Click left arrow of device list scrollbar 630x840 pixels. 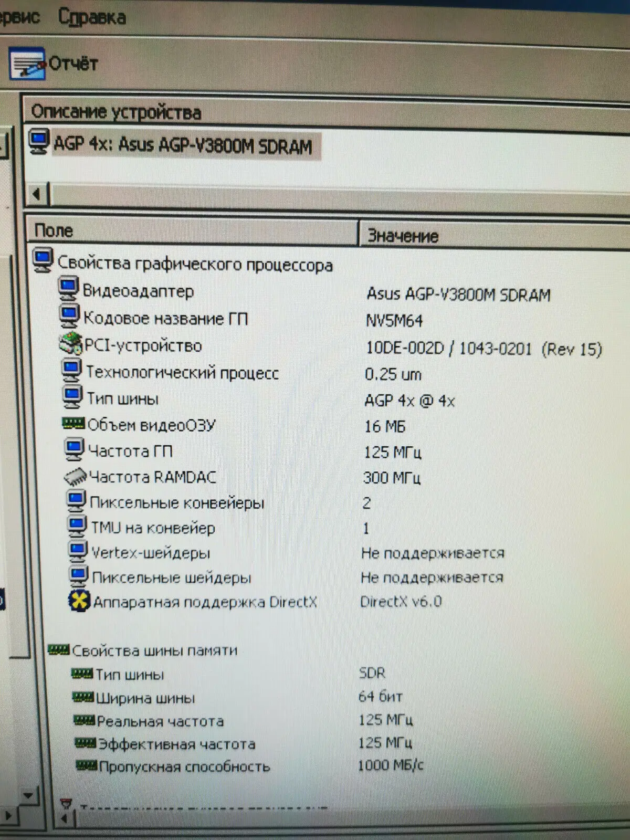click(36, 194)
